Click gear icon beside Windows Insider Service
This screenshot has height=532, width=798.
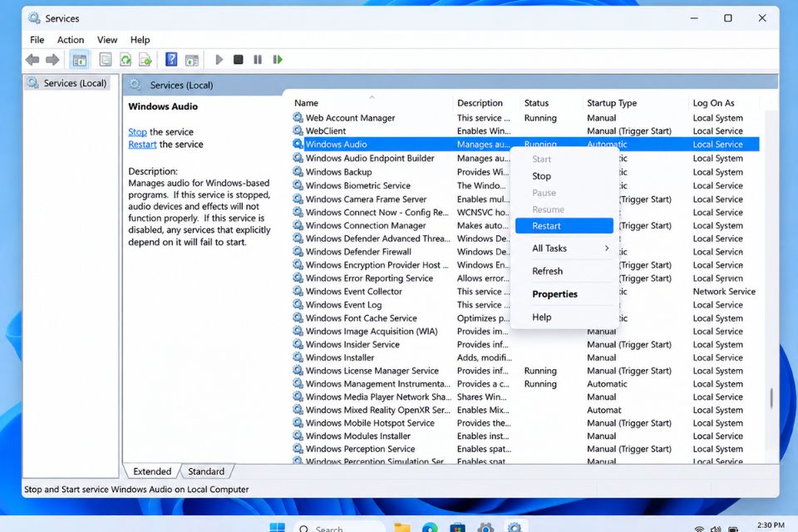[x=298, y=344]
